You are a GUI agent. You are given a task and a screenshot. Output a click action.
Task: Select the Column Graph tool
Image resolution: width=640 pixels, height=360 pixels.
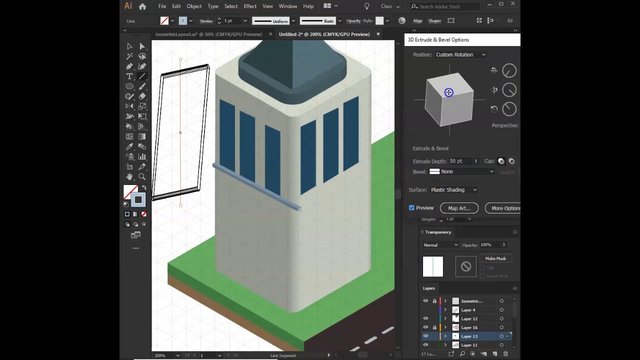tap(142, 156)
